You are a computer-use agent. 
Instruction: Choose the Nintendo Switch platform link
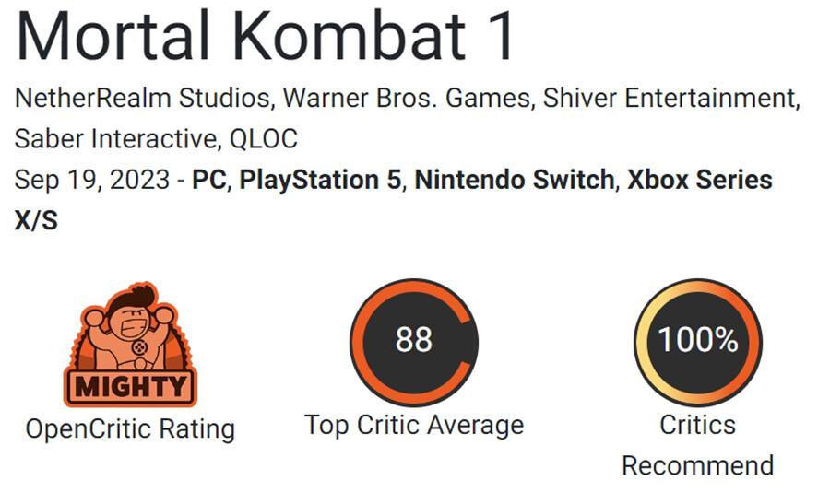pos(515,180)
